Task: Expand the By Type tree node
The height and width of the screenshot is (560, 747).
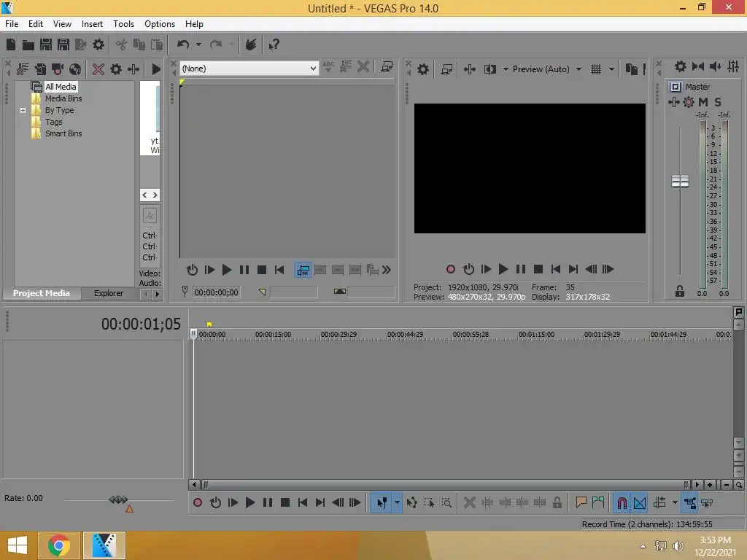Action: coord(23,110)
